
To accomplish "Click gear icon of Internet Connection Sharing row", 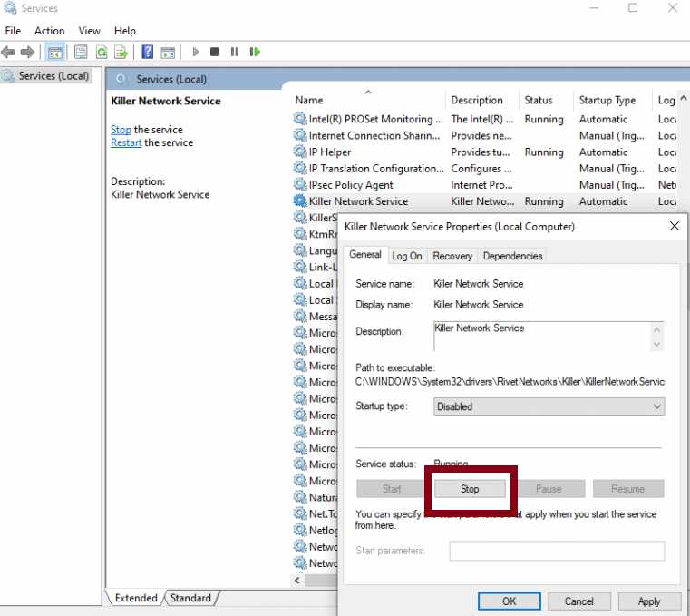I will 300,135.
